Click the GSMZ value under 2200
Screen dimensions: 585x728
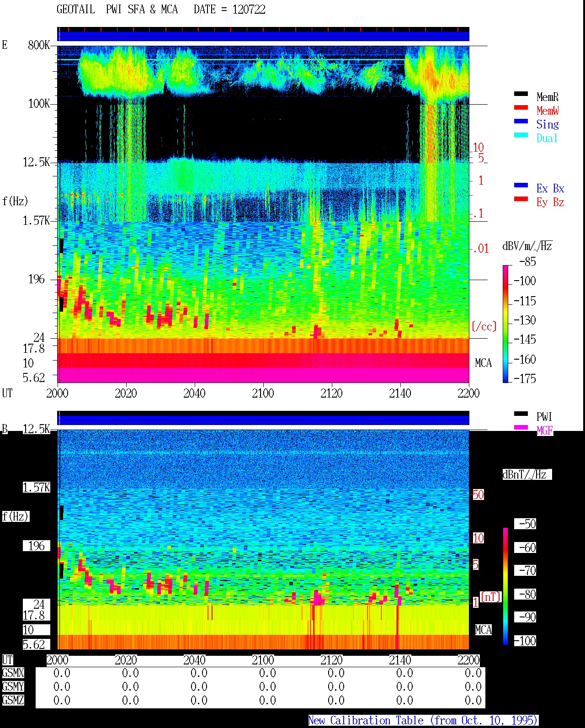(473, 701)
